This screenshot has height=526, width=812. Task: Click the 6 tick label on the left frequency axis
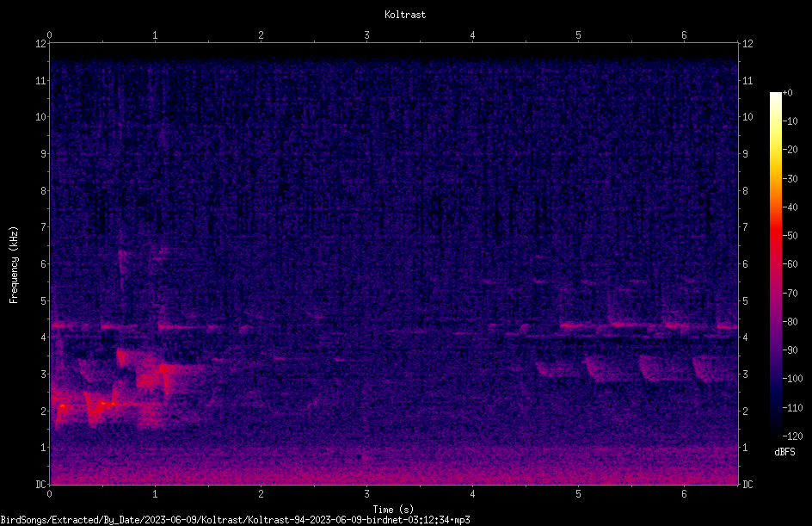(x=43, y=264)
